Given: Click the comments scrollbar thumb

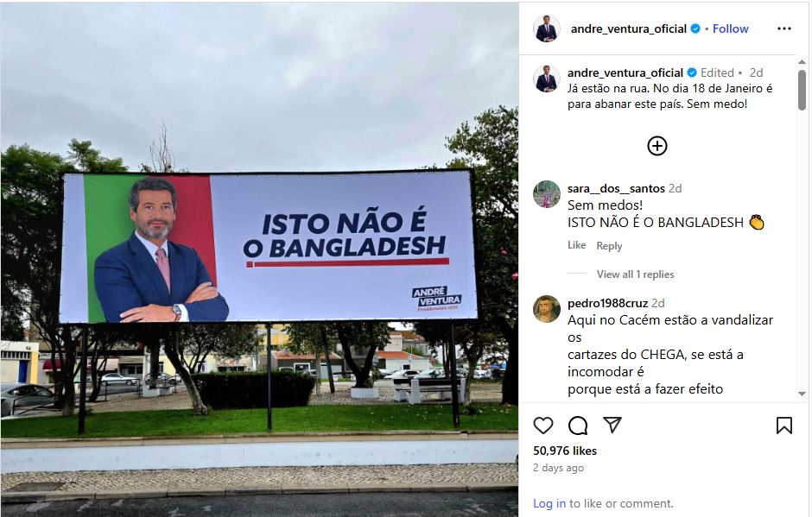Looking at the screenshot, I should coord(802,90).
